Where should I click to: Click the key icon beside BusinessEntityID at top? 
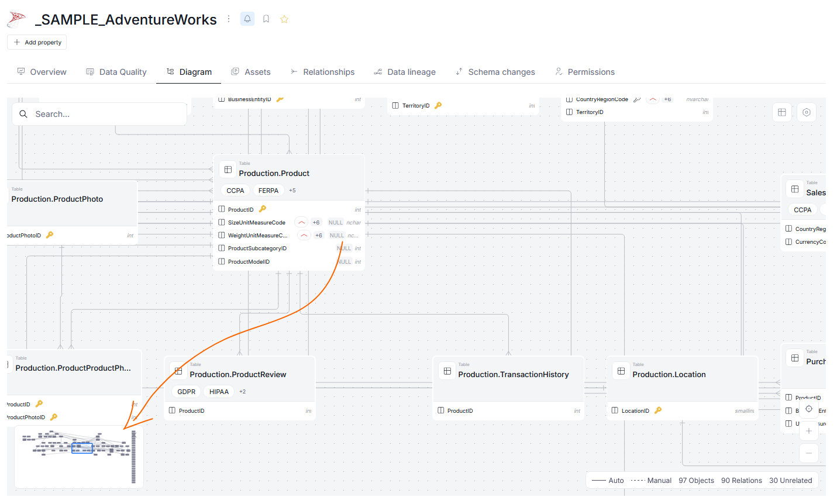click(x=280, y=99)
